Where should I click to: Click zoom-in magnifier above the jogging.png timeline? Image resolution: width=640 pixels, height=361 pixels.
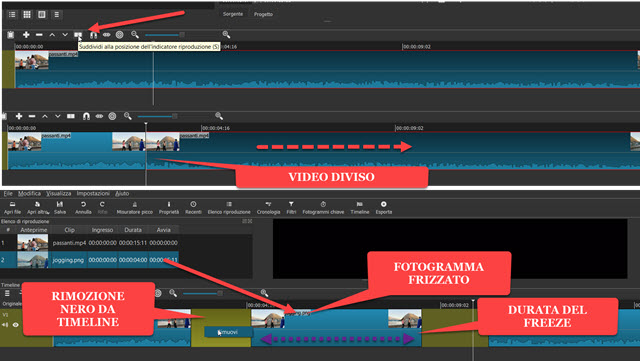pyautogui.click(x=264, y=293)
